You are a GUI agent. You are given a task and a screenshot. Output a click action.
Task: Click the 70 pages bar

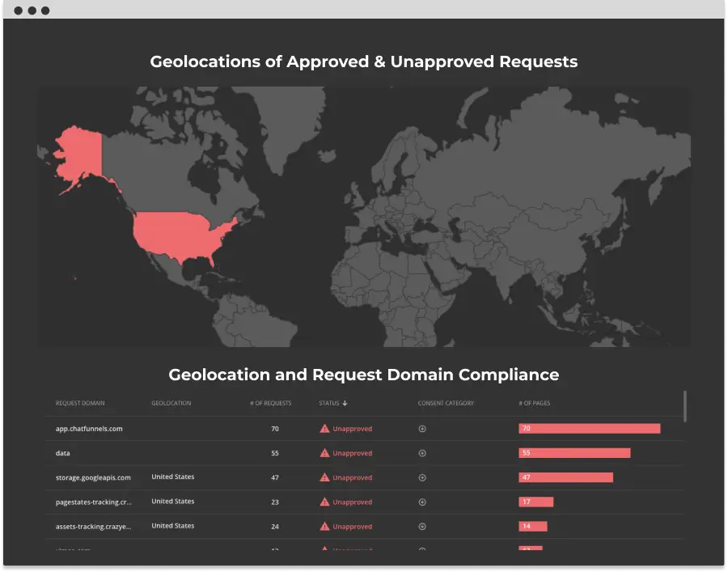pyautogui.click(x=589, y=429)
